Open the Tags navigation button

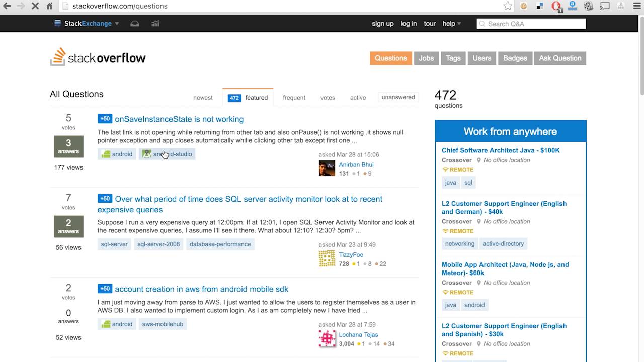pos(453,58)
